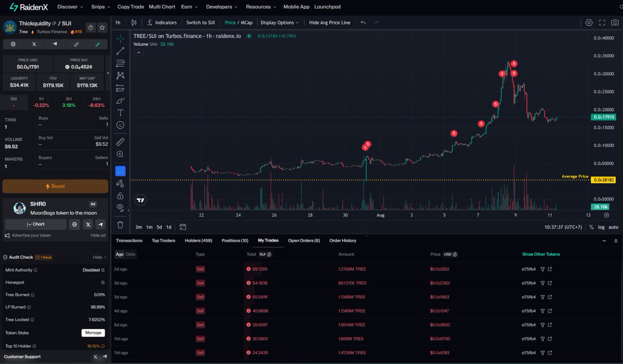Image resolution: width=623 pixels, height=364 pixels.
Task: Open the emoji sticker tool
Action: click(x=120, y=125)
